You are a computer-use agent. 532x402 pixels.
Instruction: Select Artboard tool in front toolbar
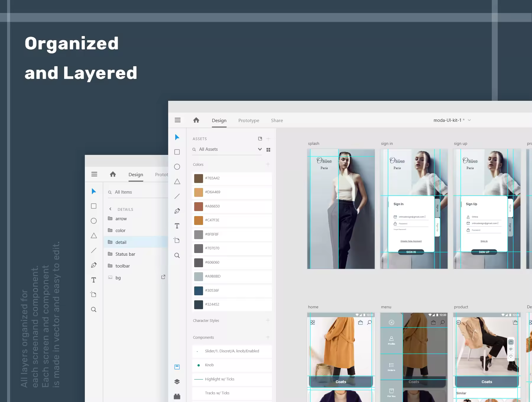click(177, 240)
